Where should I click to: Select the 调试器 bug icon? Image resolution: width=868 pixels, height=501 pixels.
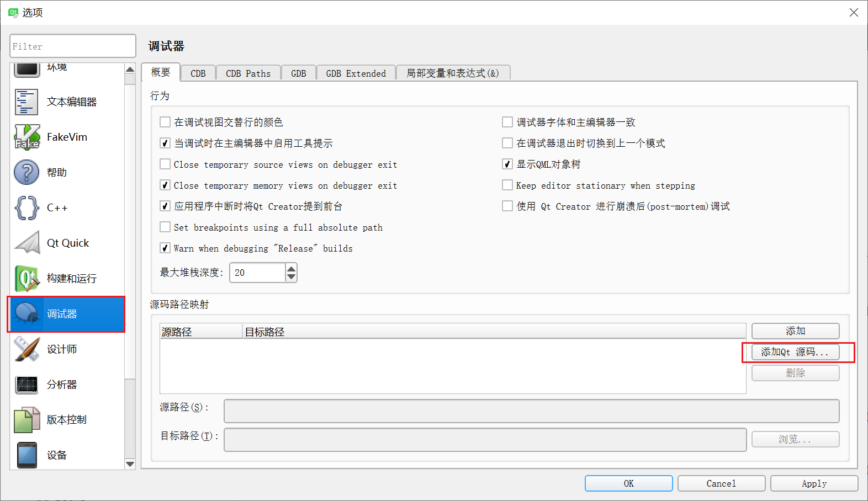27,314
